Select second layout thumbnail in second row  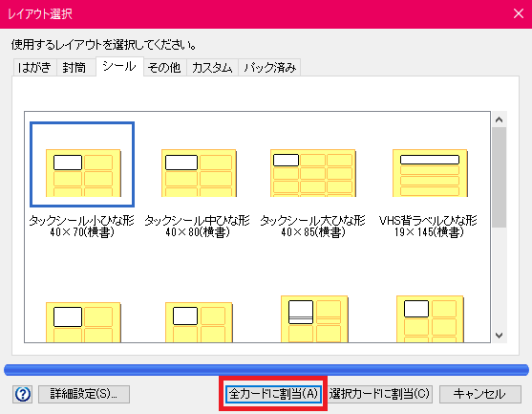199,322
